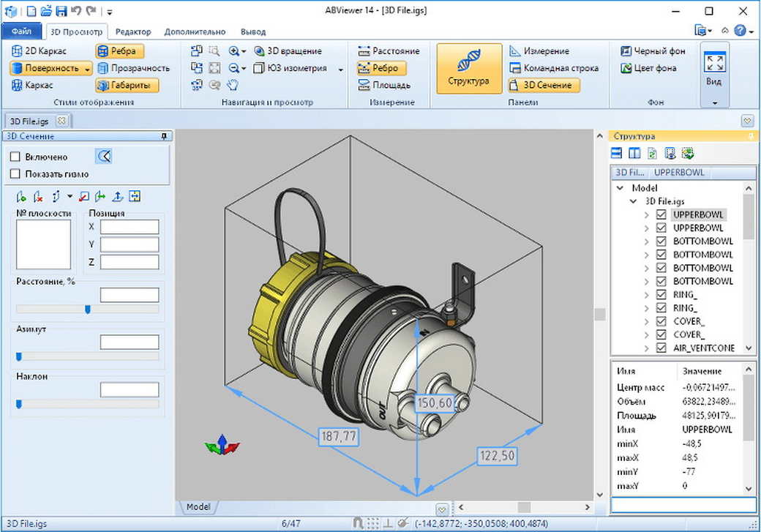Viewport: 761px width, 532px height.
Task: Click the Zoom out magnifier icon
Action: 234,68
